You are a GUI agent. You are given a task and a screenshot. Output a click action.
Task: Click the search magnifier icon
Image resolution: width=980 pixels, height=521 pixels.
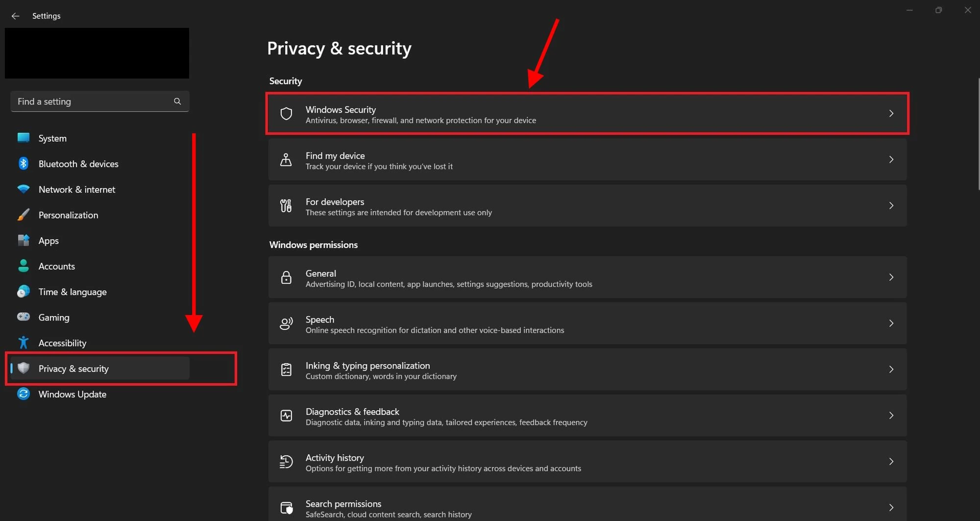coord(177,101)
